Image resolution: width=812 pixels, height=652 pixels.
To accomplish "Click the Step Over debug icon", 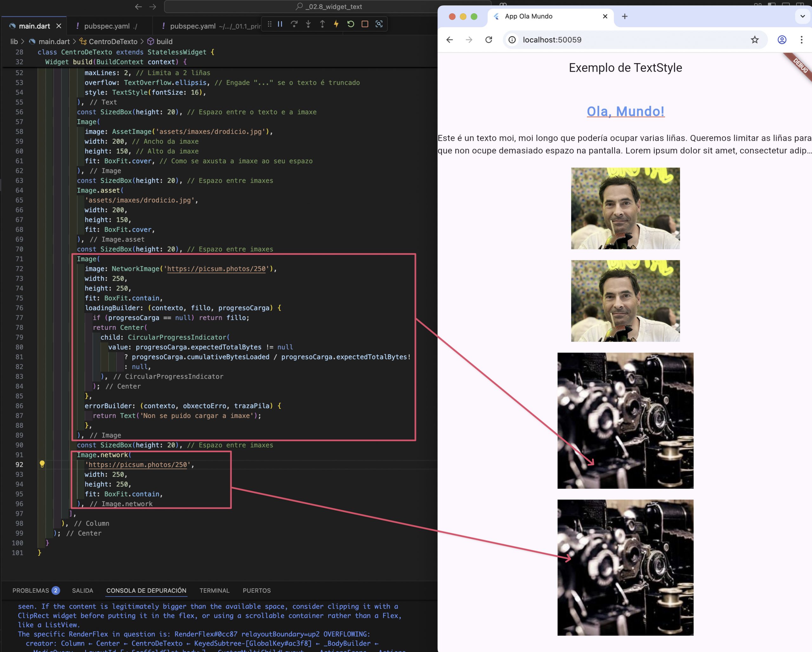I will coord(294,24).
